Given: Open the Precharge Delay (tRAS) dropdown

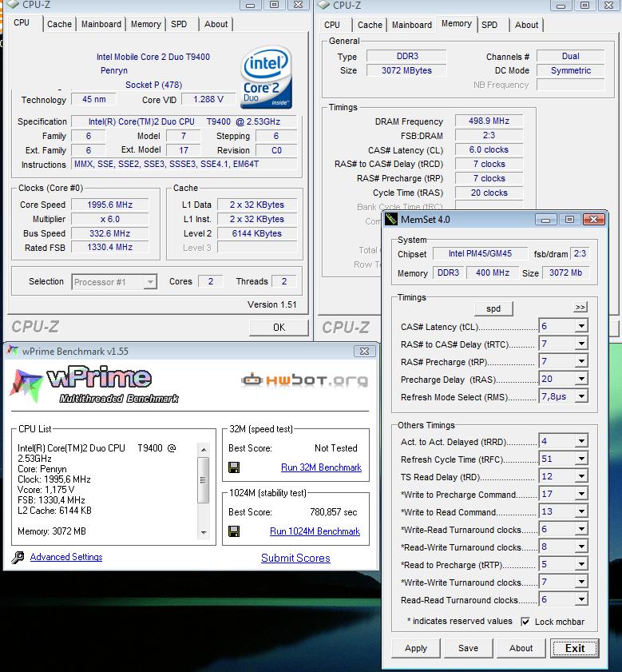Looking at the screenshot, I should [x=581, y=379].
